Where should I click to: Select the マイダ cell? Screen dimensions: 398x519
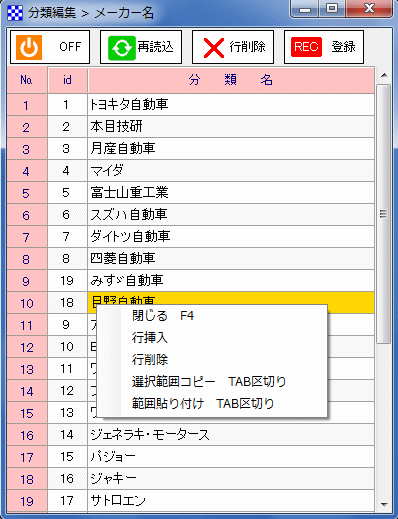click(x=231, y=171)
